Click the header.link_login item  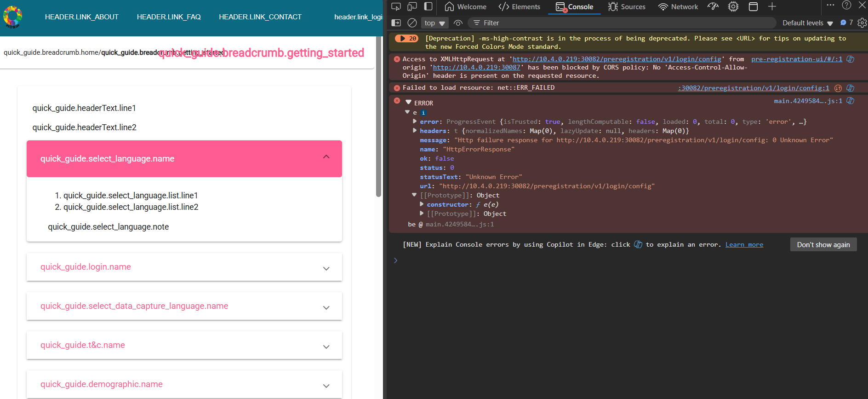click(359, 17)
